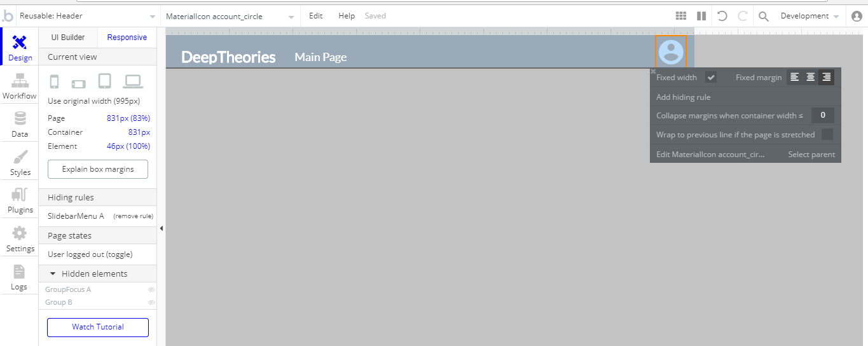This screenshot has height=346, width=868.
Task: Click the search magnifier icon
Action: coord(764,16)
